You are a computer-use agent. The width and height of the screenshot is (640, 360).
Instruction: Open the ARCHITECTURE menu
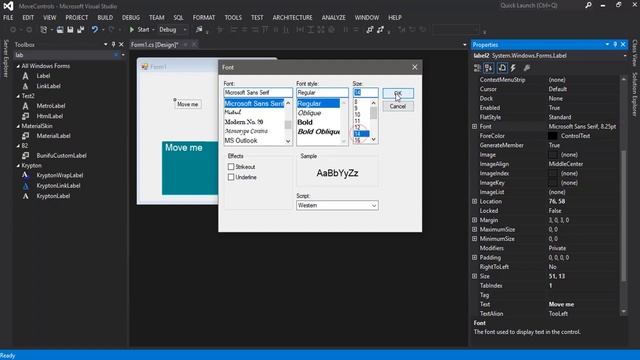pos(292,18)
